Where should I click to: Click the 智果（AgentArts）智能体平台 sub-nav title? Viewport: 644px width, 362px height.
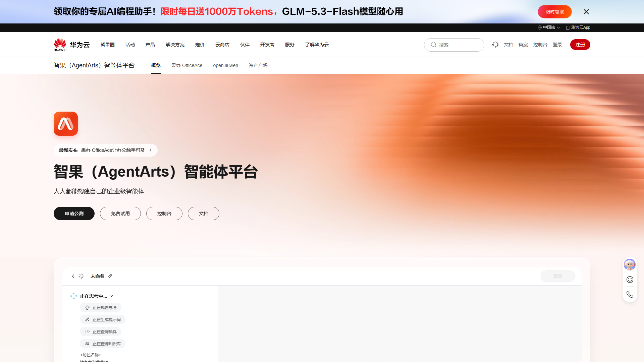[94, 65]
